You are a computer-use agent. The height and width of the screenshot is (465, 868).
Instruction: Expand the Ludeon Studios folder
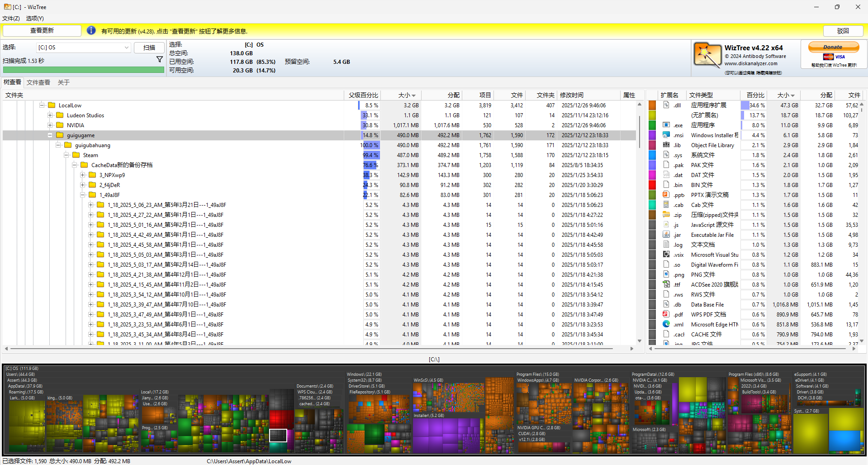(x=50, y=115)
